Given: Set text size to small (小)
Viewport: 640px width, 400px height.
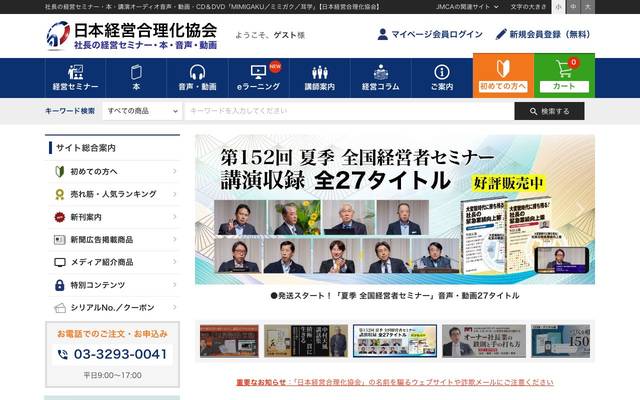Looking at the screenshot, I should pos(558,7).
